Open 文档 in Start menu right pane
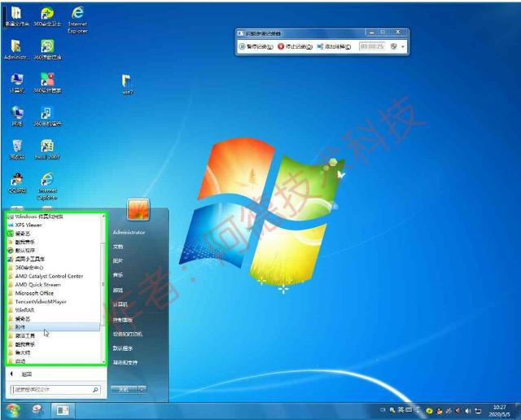 click(118, 247)
